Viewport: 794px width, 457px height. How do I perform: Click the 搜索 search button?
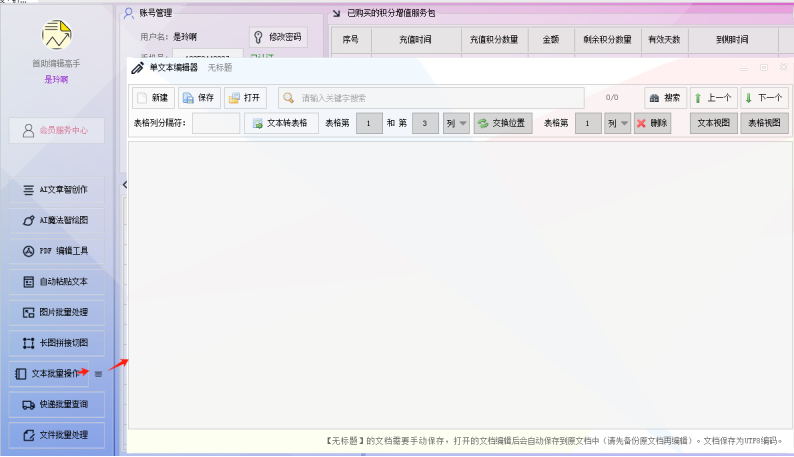point(665,98)
